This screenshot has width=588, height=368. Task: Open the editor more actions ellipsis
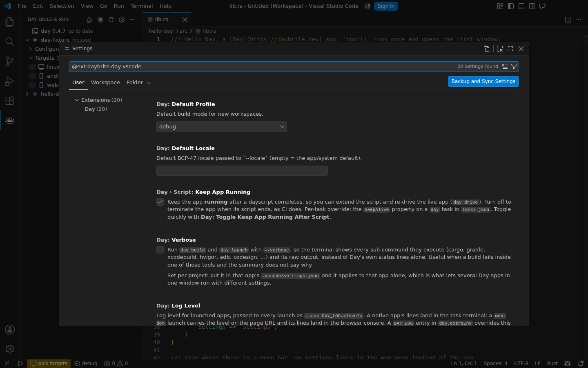coord(579,20)
